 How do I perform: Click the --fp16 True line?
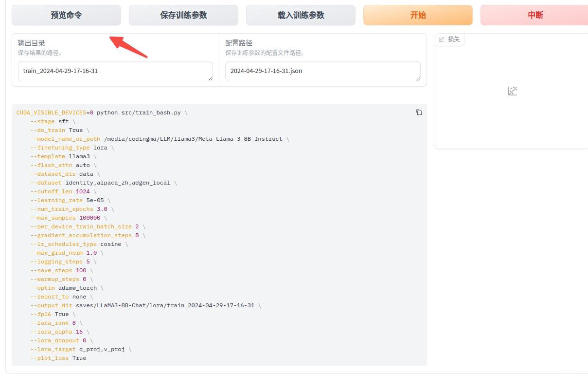[x=53, y=314]
